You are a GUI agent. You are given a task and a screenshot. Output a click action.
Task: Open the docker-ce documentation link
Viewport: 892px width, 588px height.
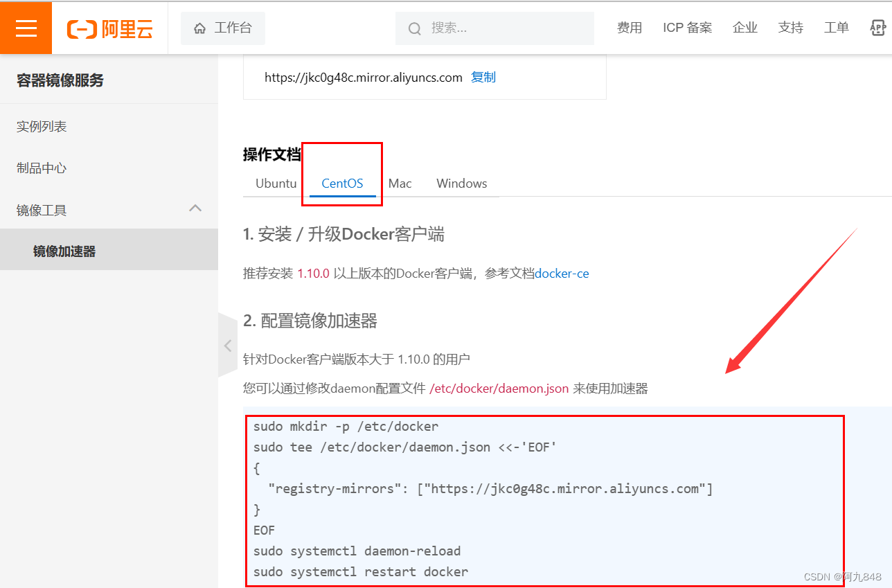pyautogui.click(x=561, y=273)
